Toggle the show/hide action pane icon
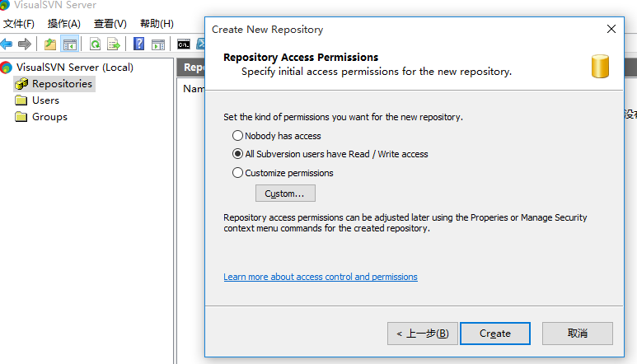Image resolution: width=637 pixels, height=364 pixels. tap(158, 44)
